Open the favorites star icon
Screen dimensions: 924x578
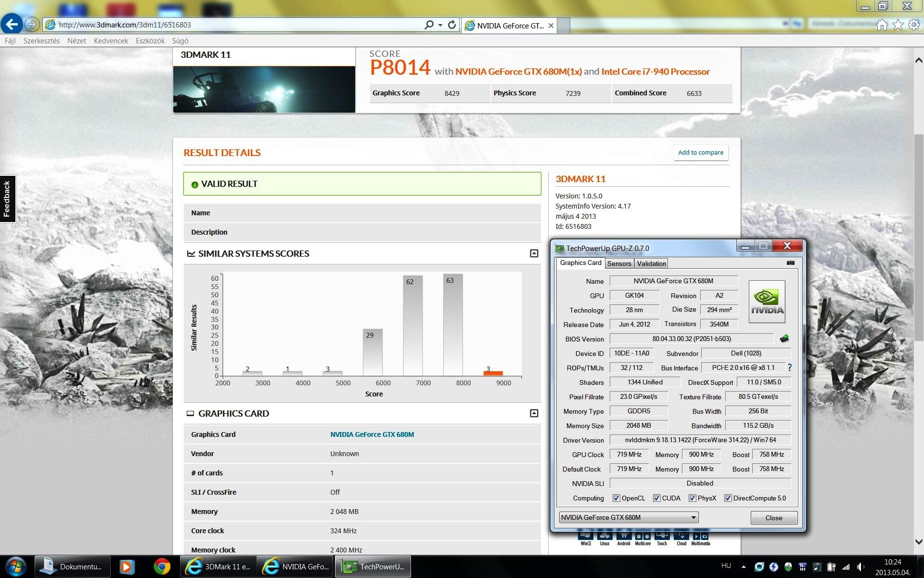[x=898, y=25]
